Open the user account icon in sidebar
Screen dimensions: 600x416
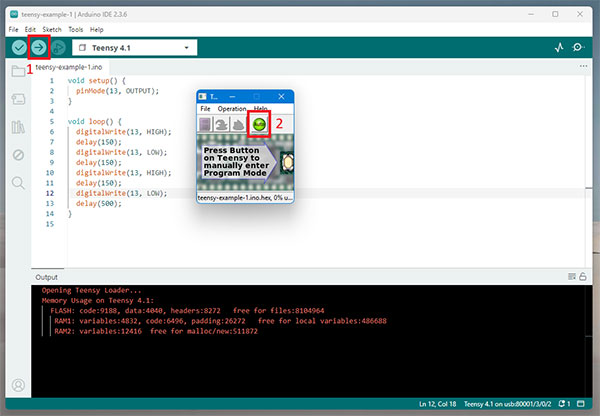click(x=18, y=385)
